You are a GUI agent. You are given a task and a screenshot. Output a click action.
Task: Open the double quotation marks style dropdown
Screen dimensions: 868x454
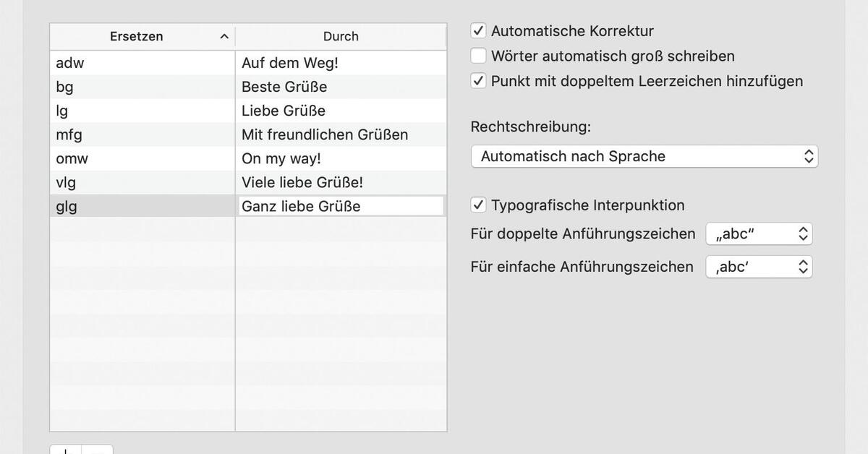[x=758, y=233]
